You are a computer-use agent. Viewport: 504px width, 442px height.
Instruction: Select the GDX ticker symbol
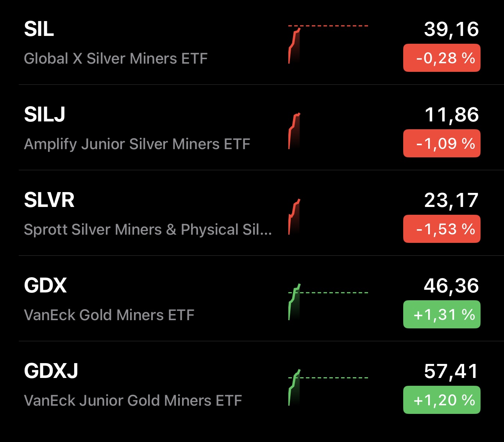(x=45, y=286)
